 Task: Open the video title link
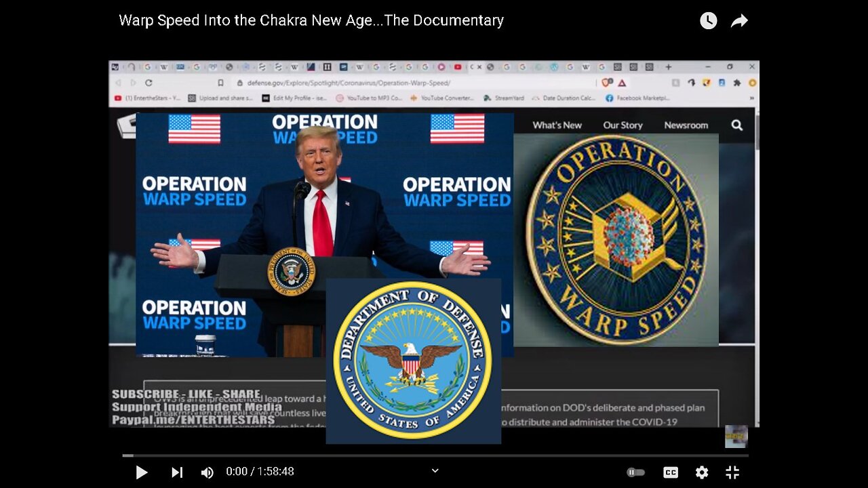coord(311,20)
